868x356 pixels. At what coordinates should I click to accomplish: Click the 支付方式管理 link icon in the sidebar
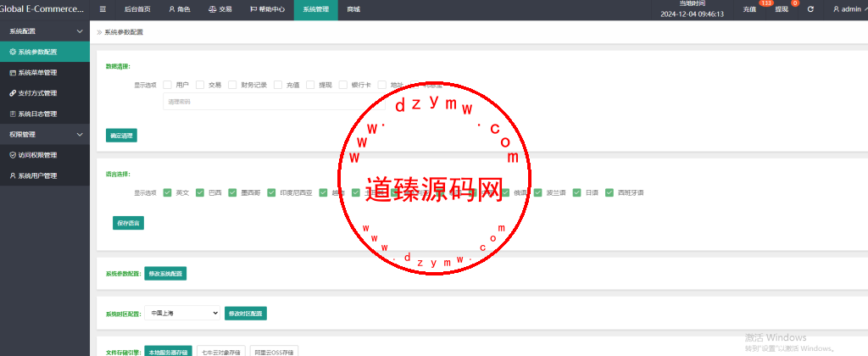13,93
